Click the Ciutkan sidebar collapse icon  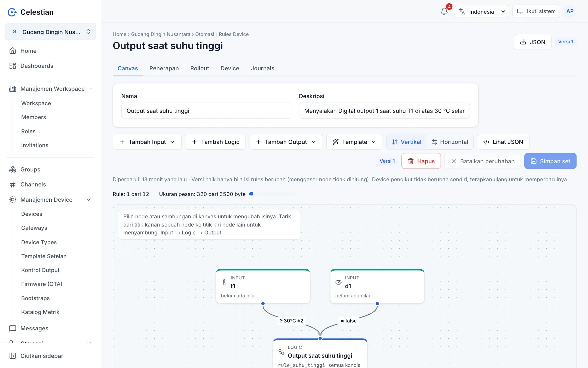13,356
